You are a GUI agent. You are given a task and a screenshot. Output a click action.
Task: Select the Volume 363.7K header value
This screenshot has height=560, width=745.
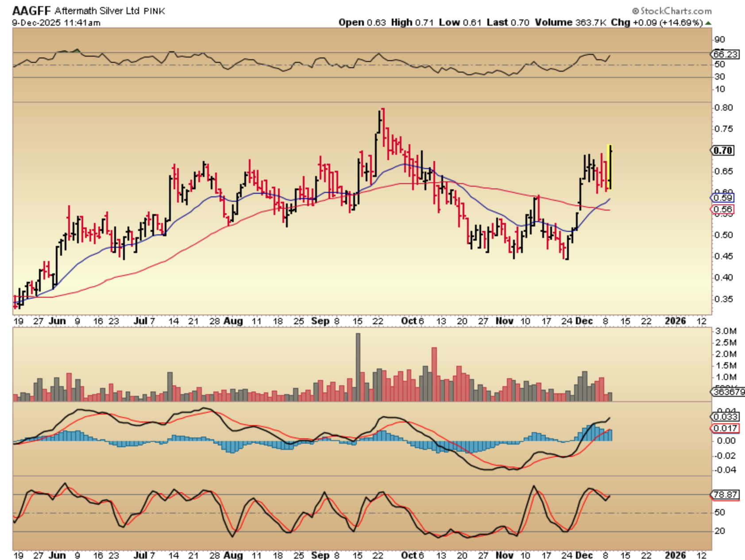pyautogui.click(x=570, y=22)
